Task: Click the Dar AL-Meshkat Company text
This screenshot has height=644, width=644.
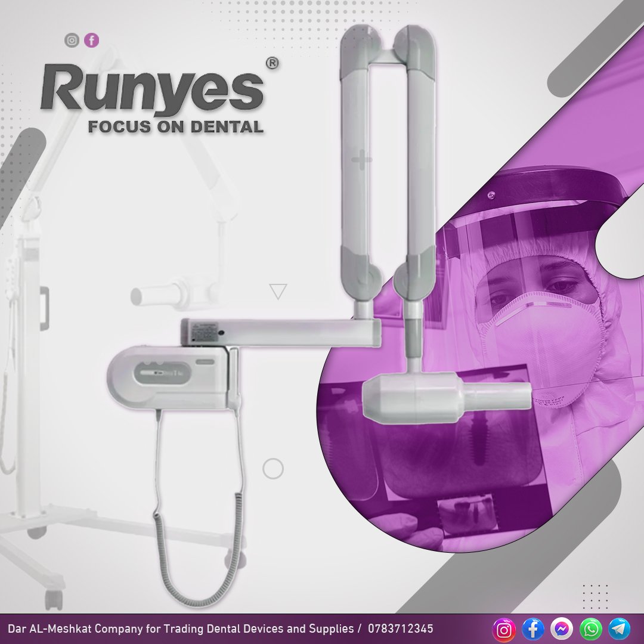Action: 181,628
